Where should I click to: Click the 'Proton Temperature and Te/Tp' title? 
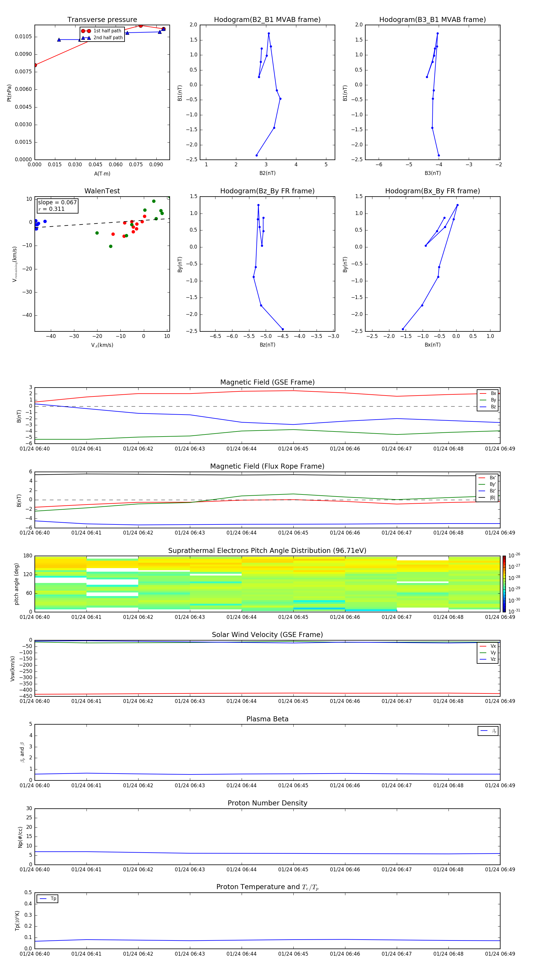pyautogui.click(x=267, y=887)
